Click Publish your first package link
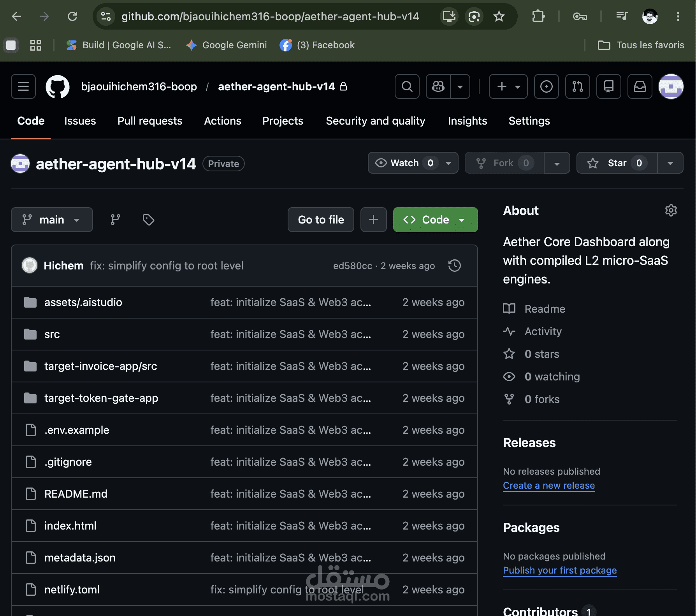The height and width of the screenshot is (616, 696). coord(560,570)
